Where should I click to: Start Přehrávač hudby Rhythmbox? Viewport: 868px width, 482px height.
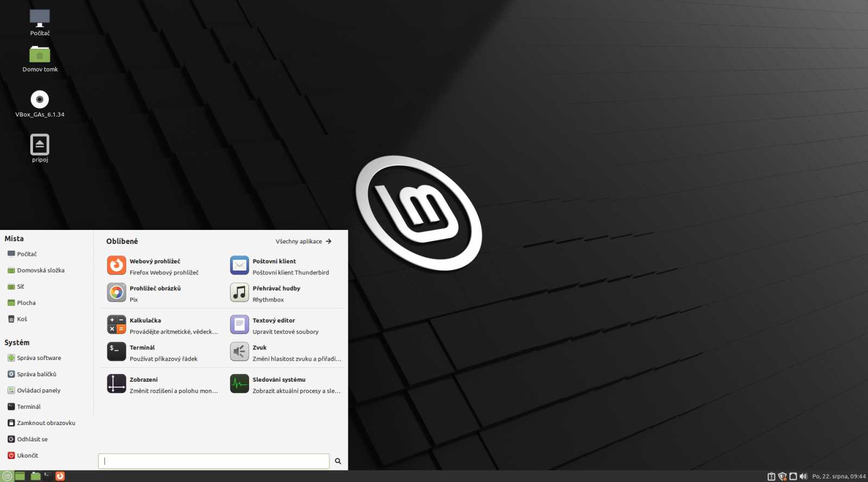pyautogui.click(x=286, y=293)
